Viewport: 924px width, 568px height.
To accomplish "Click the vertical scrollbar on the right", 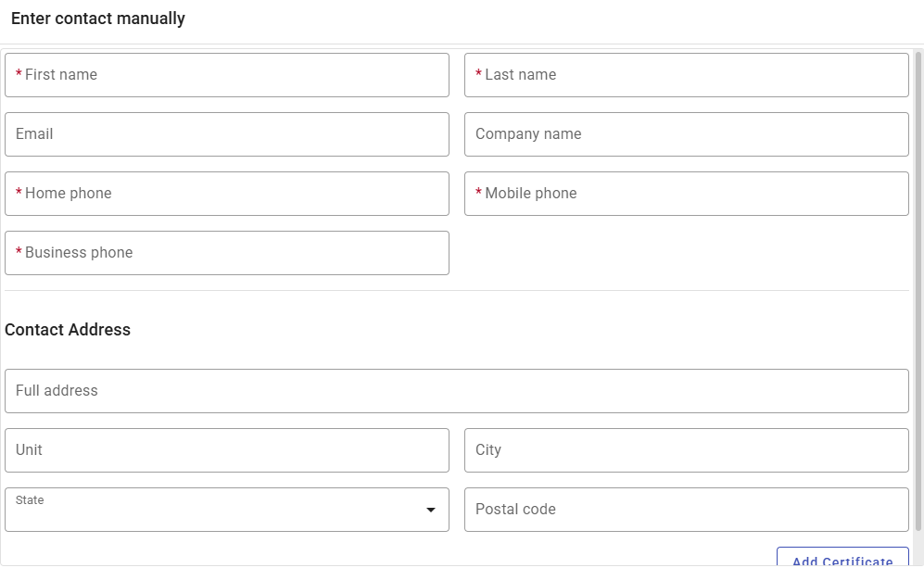I will [918, 278].
